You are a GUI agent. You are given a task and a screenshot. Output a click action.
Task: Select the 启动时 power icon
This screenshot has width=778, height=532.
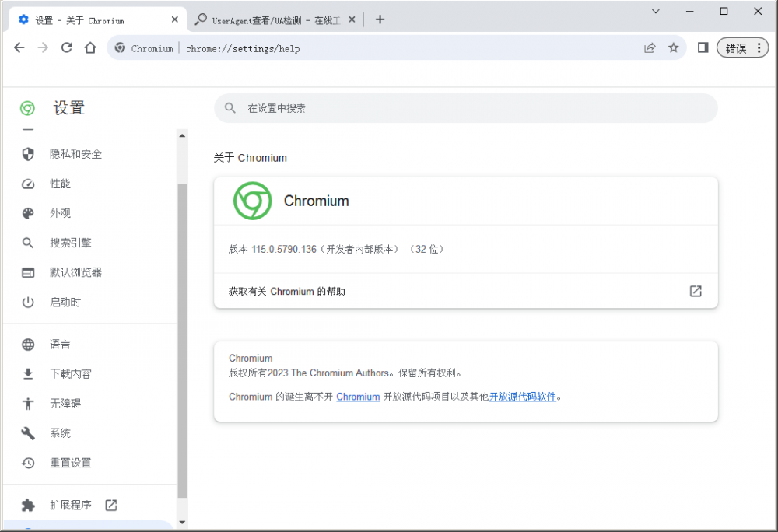[x=28, y=303]
